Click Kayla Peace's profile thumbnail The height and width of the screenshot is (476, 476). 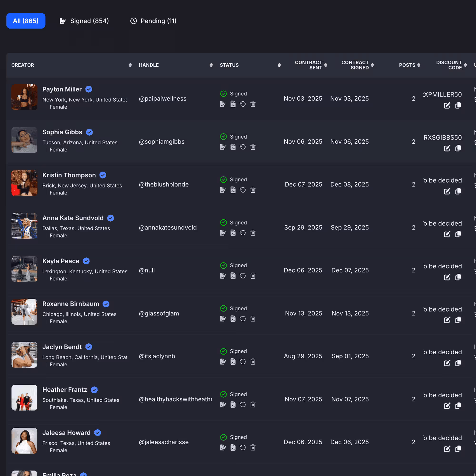point(24,269)
